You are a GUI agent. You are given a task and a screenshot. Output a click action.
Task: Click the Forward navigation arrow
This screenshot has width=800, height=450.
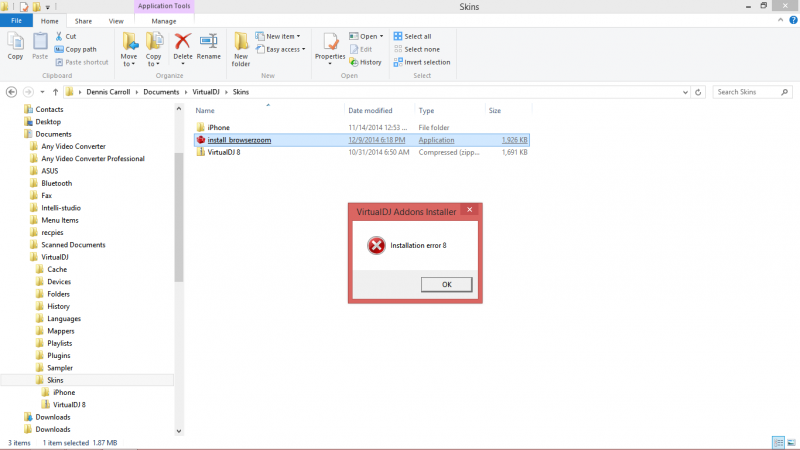29,92
